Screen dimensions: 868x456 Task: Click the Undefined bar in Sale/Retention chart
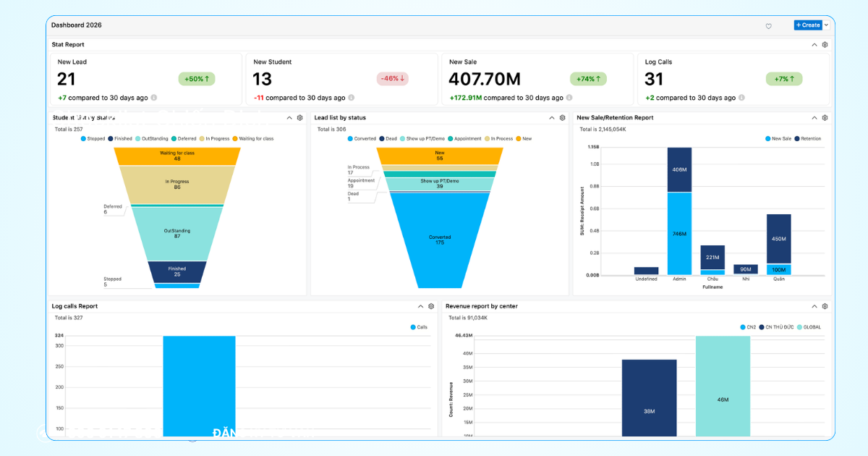pyautogui.click(x=646, y=271)
